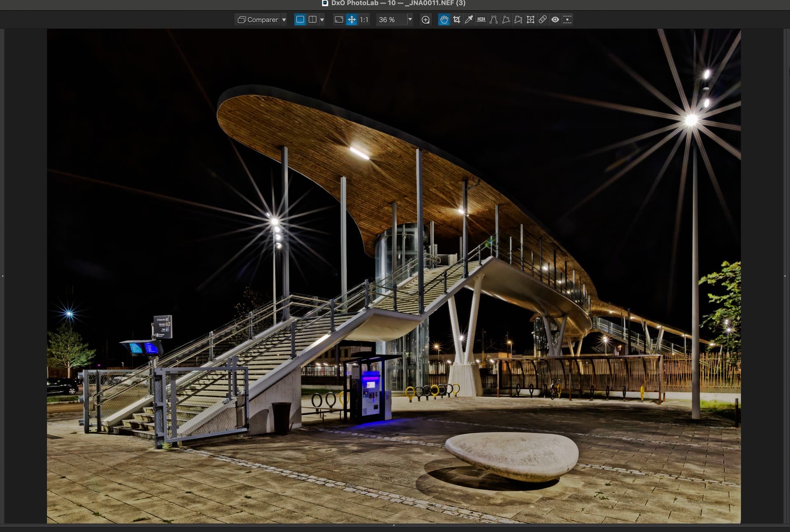Choose the force parallels perspective tool
Viewport: 790px width, 532px height.
click(x=493, y=20)
